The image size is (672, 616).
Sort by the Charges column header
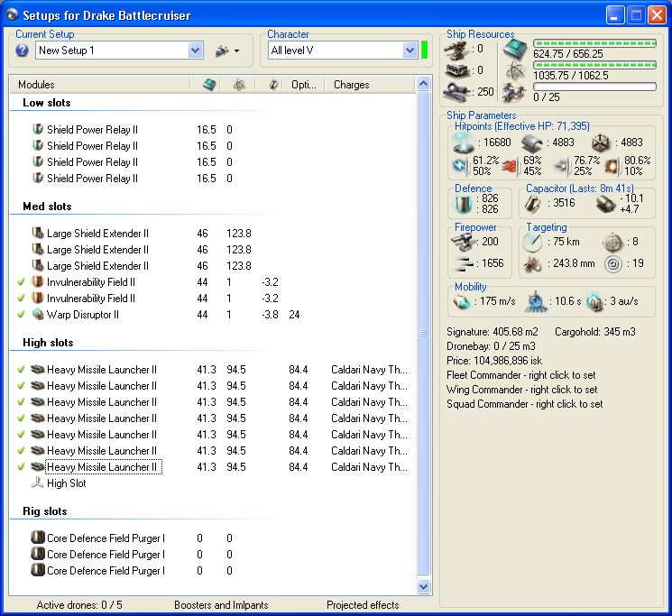(352, 85)
